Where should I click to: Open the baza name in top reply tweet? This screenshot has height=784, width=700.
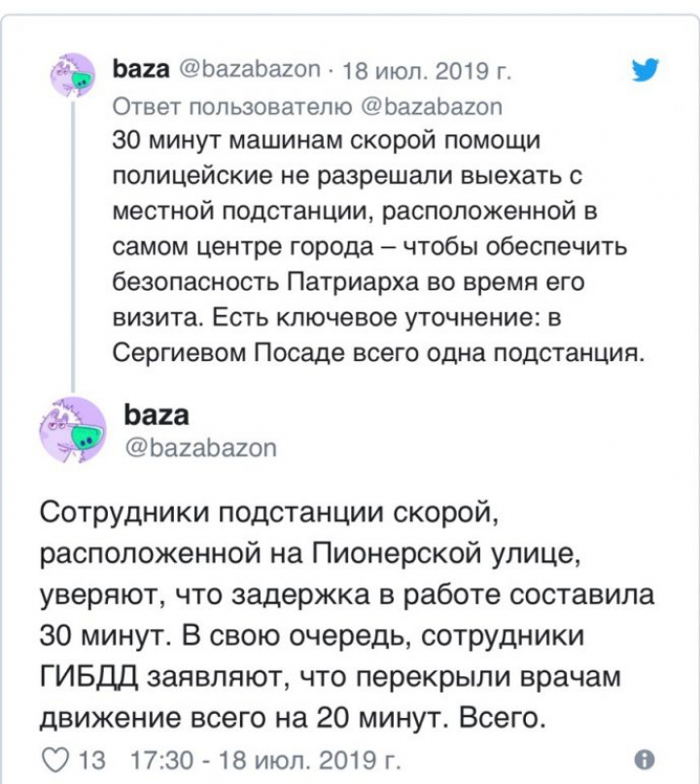click(140, 70)
